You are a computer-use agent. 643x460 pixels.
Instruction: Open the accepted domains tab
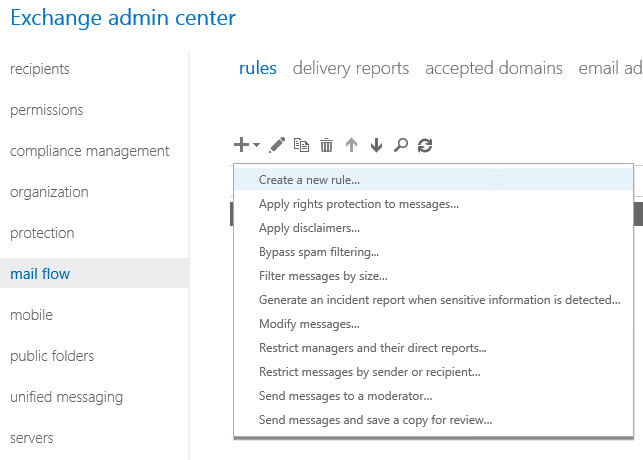tap(493, 68)
